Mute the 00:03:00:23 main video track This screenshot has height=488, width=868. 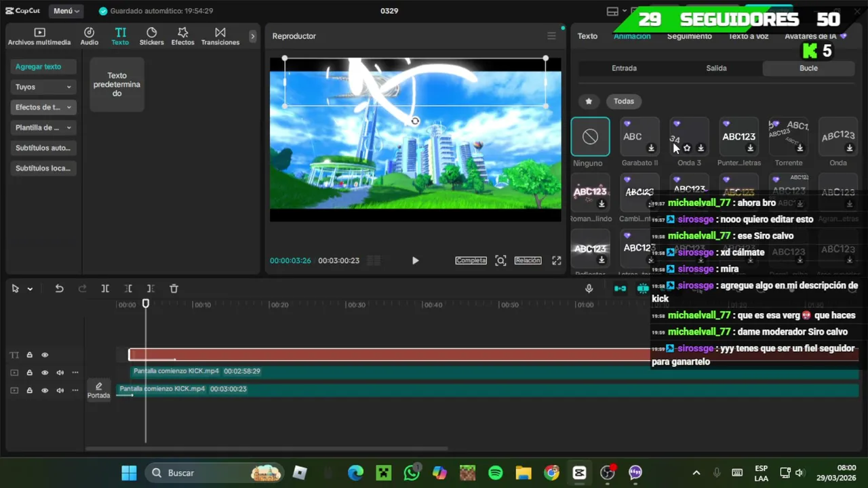coord(60,390)
